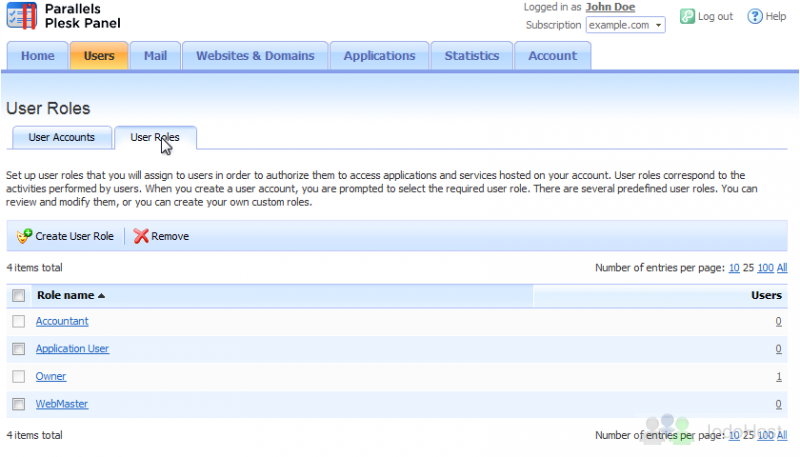Image resolution: width=800 pixels, height=457 pixels.
Task: Sort by the Users column header
Action: 766,296
